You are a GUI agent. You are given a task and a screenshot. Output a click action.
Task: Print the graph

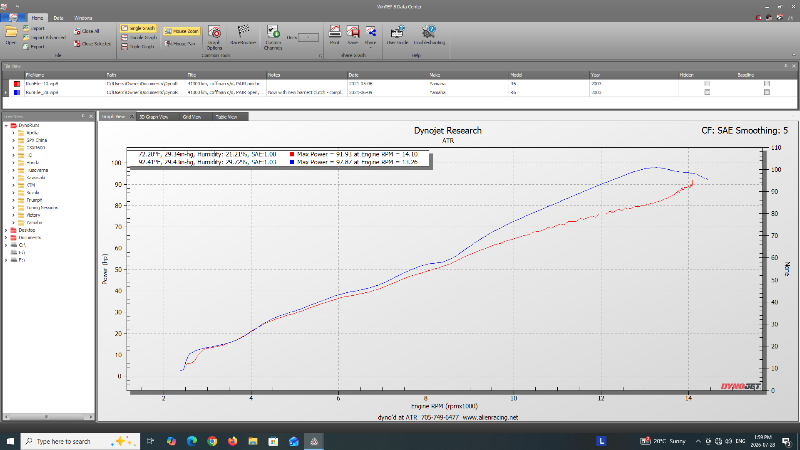coord(335,35)
